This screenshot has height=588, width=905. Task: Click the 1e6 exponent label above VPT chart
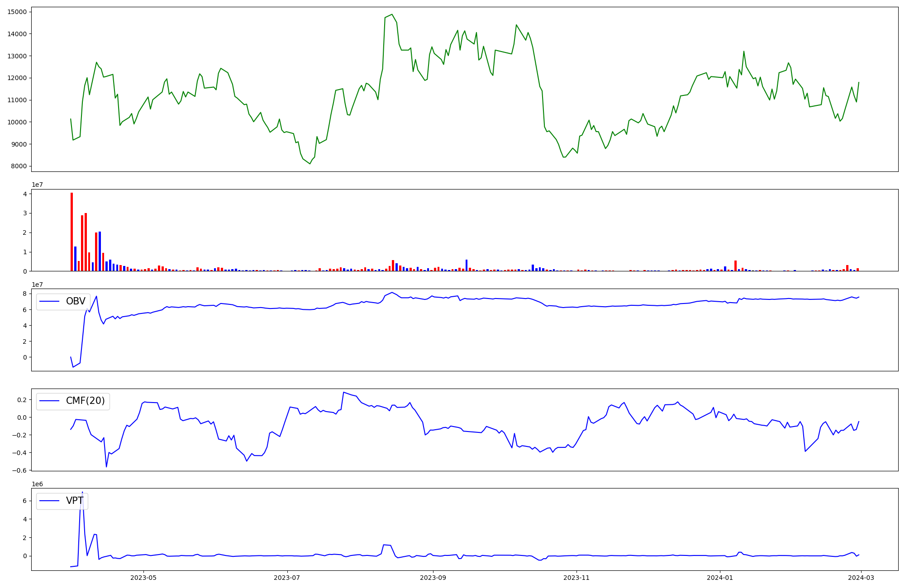click(x=37, y=484)
